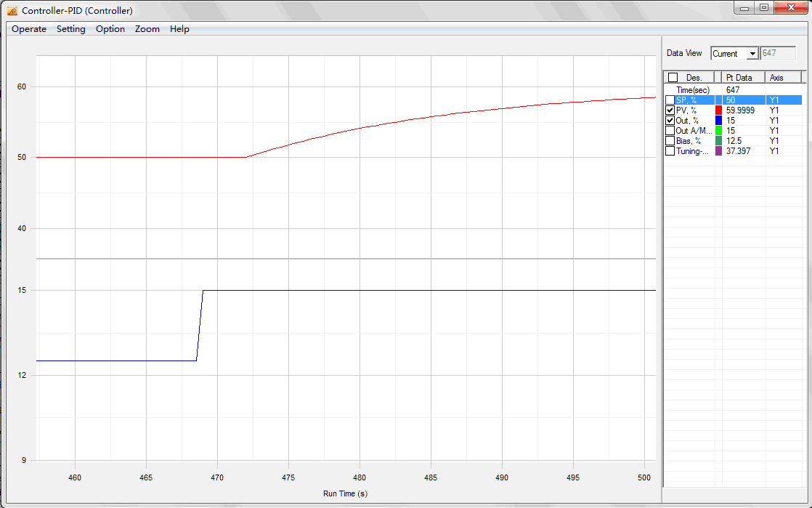This screenshot has height=508, width=812.
Task: Select the Tuning value 37.397
Action: (x=738, y=151)
